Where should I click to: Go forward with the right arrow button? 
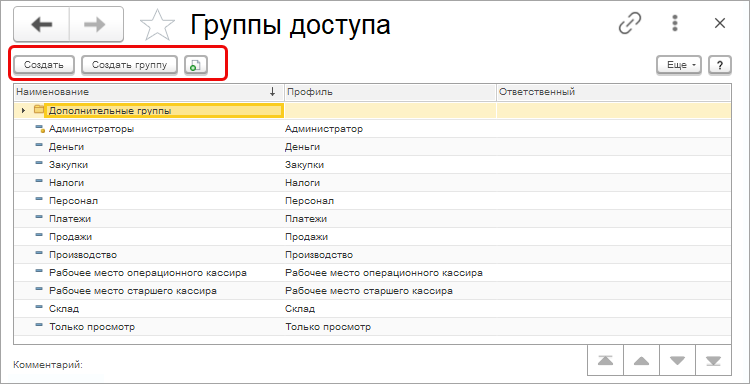(x=96, y=24)
